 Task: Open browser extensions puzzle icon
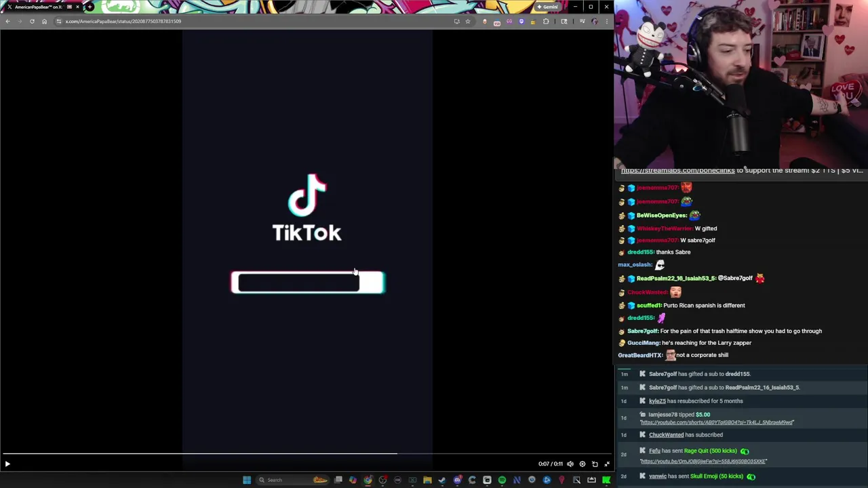point(546,21)
